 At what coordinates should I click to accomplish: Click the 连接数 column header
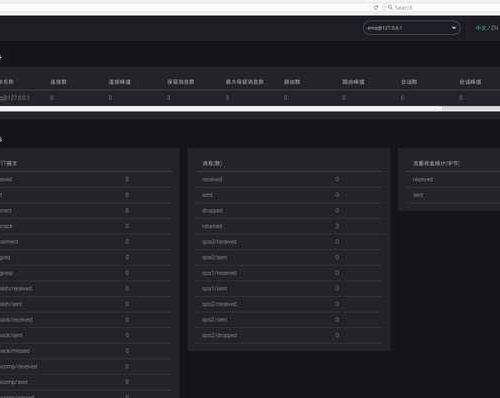[58, 82]
